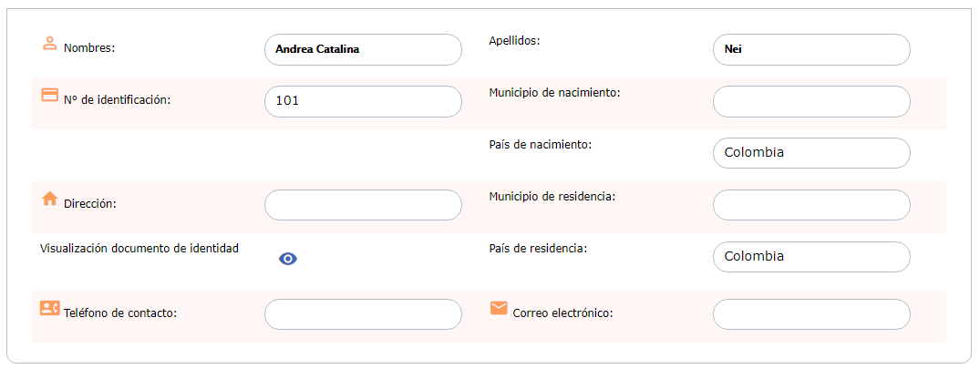Screen dimensions: 980x369
Task: Open the País de nacimiento field
Action: click(x=811, y=153)
